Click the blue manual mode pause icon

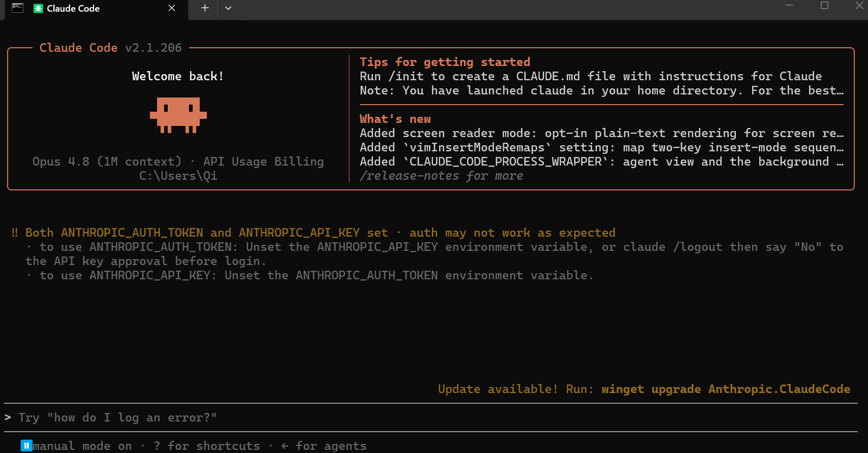tap(26, 446)
